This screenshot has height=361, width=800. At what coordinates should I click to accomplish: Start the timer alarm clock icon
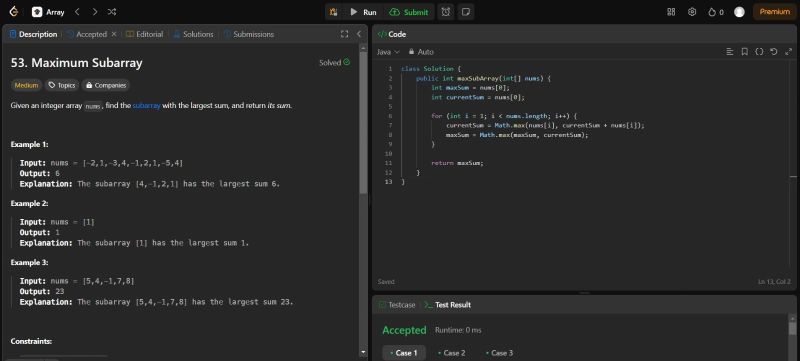(x=446, y=12)
